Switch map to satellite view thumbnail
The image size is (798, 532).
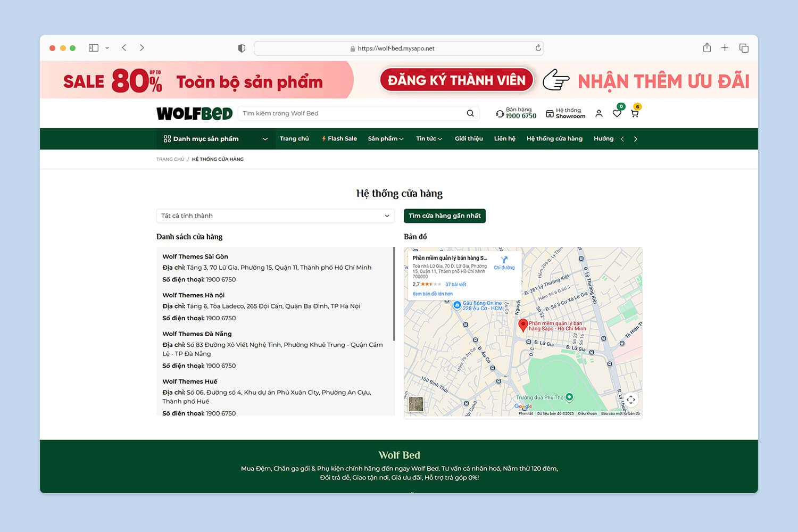point(416,404)
